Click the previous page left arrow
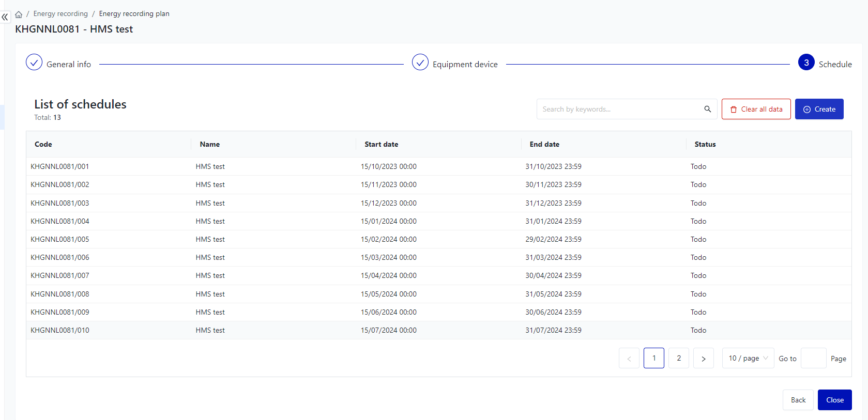868x420 pixels. (x=629, y=359)
